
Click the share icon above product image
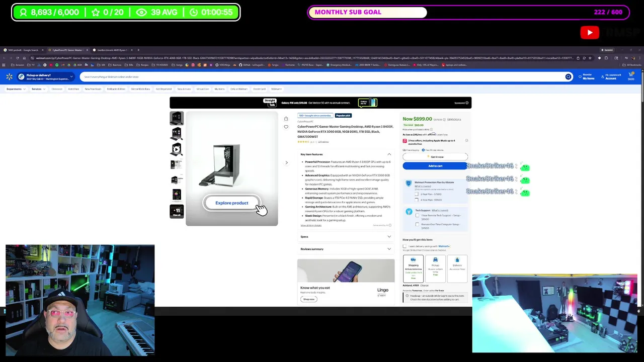click(286, 119)
